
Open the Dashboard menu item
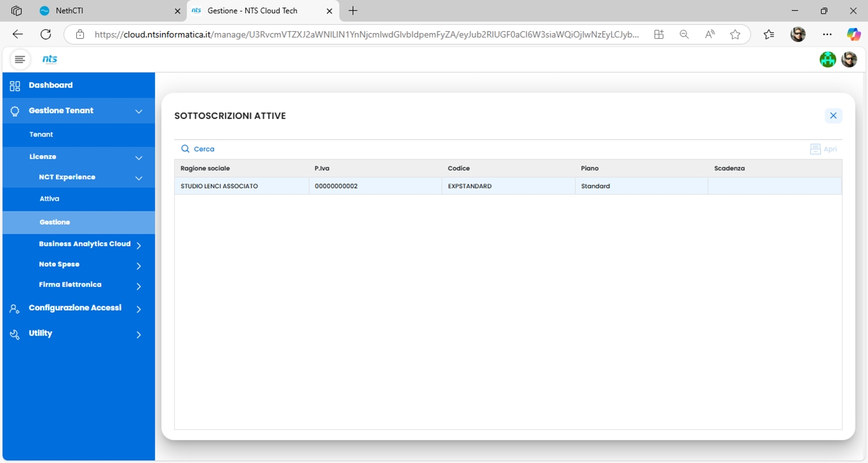pos(79,85)
